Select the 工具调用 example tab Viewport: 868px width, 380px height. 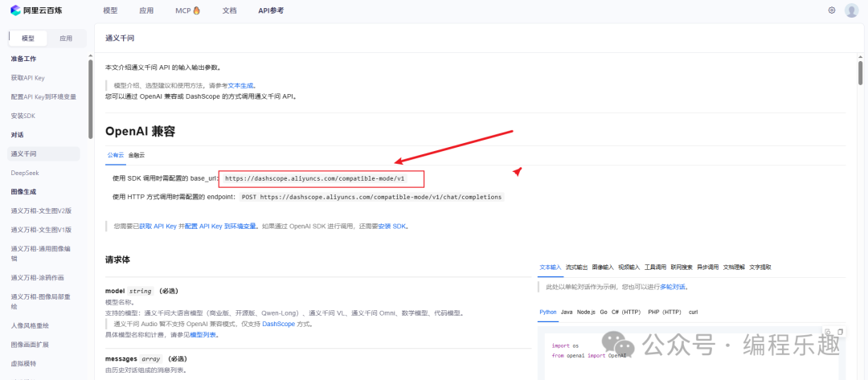(655, 268)
